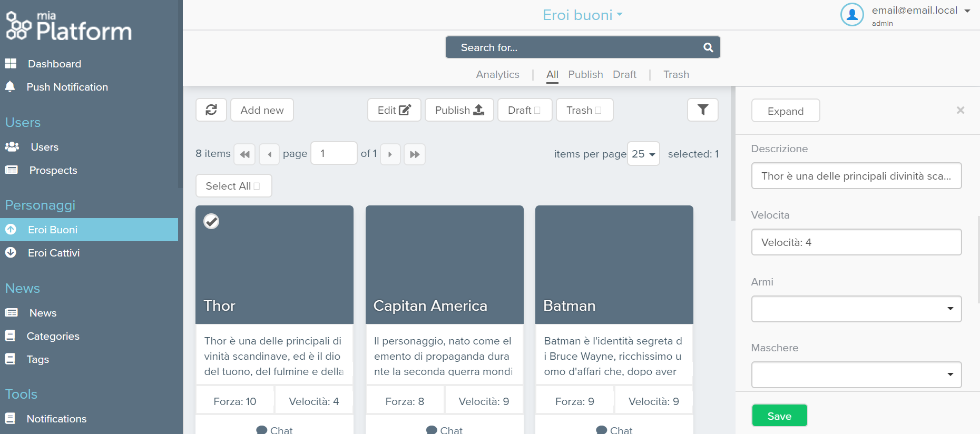
Task: Open Chat on Capitan America card
Action: coord(444,430)
